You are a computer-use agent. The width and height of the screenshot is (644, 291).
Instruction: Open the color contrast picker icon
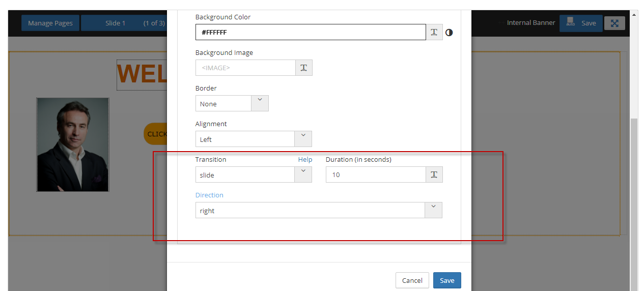tap(449, 33)
